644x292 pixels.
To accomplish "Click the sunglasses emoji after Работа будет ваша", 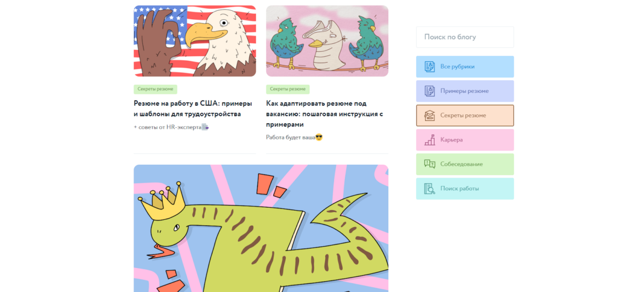I will click(319, 137).
